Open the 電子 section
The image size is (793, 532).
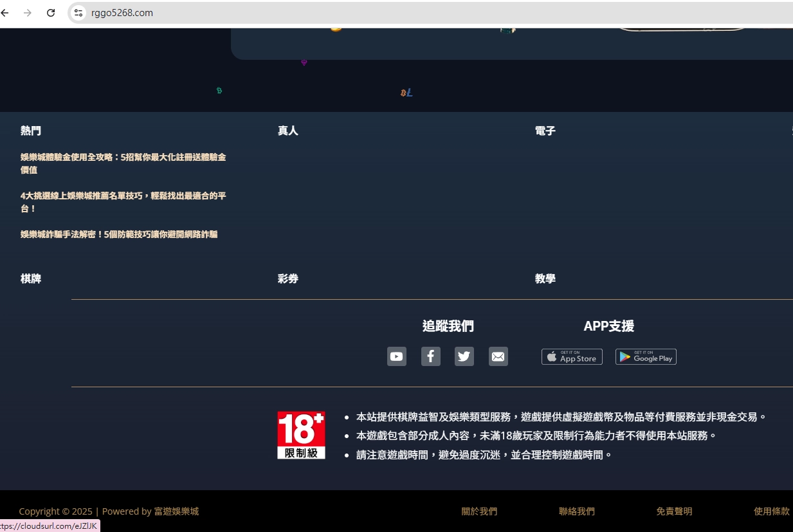tap(545, 131)
